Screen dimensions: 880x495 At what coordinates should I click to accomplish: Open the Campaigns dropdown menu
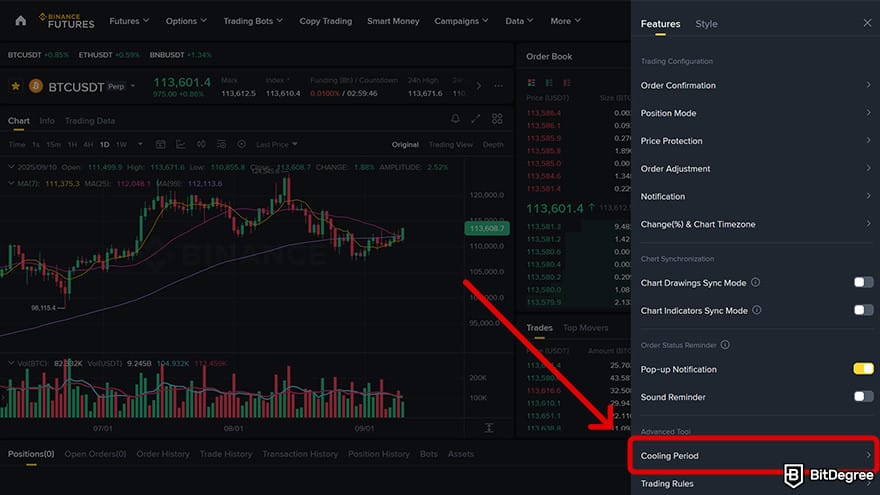pyautogui.click(x=461, y=21)
